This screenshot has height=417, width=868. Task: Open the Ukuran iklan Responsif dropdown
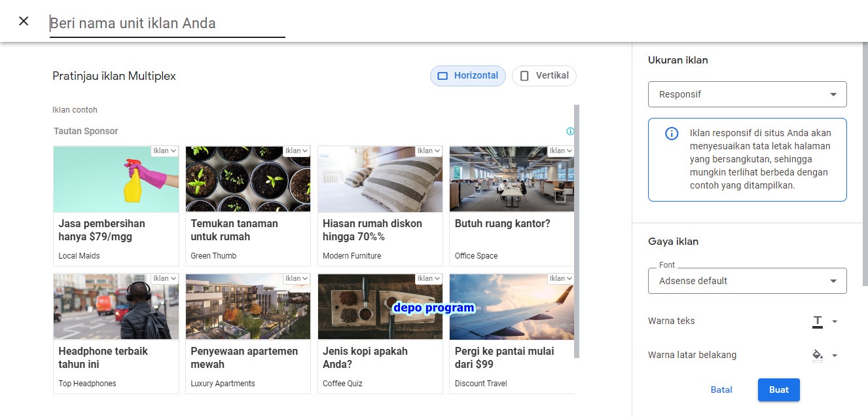[x=748, y=94]
